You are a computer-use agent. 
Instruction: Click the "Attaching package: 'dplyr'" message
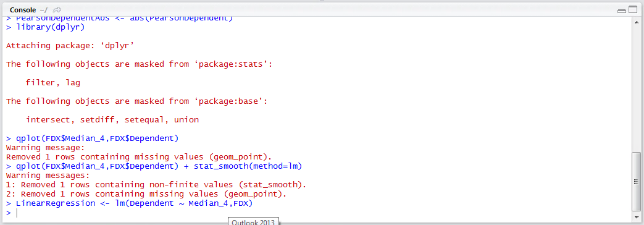(x=70, y=46)
